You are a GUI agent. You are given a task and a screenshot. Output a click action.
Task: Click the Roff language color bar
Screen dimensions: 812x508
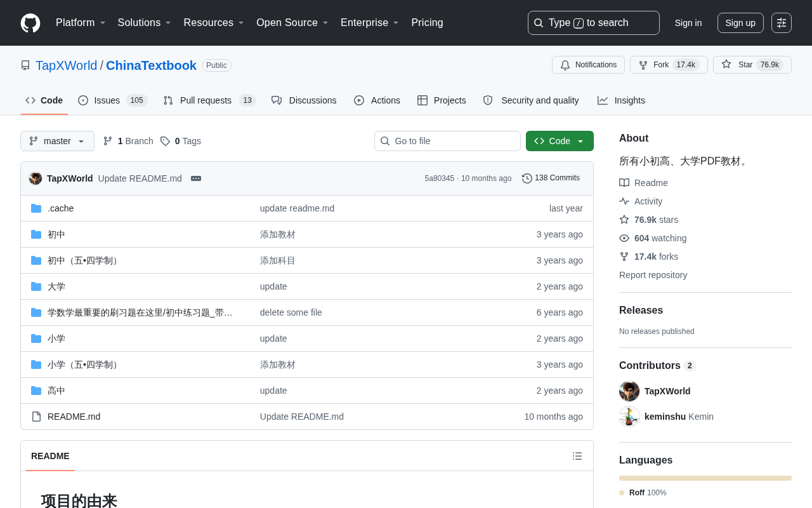(x=705, y=478)
